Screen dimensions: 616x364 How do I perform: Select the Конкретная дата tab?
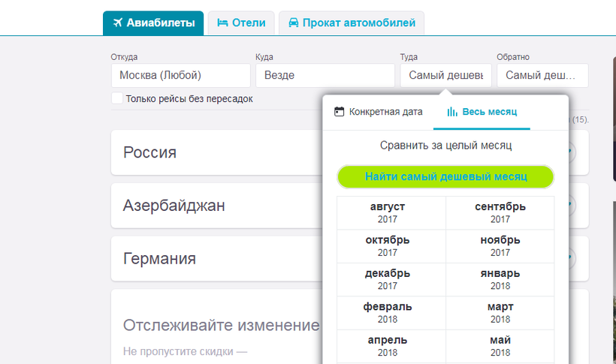(x=379, y=112)
